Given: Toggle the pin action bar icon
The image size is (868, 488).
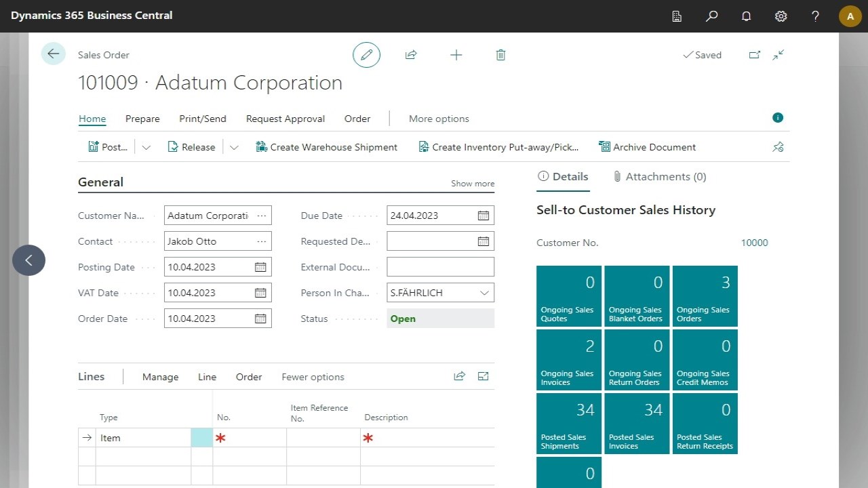Looking at the screenshot, I should pyautogui.click(x=778, y=147).
